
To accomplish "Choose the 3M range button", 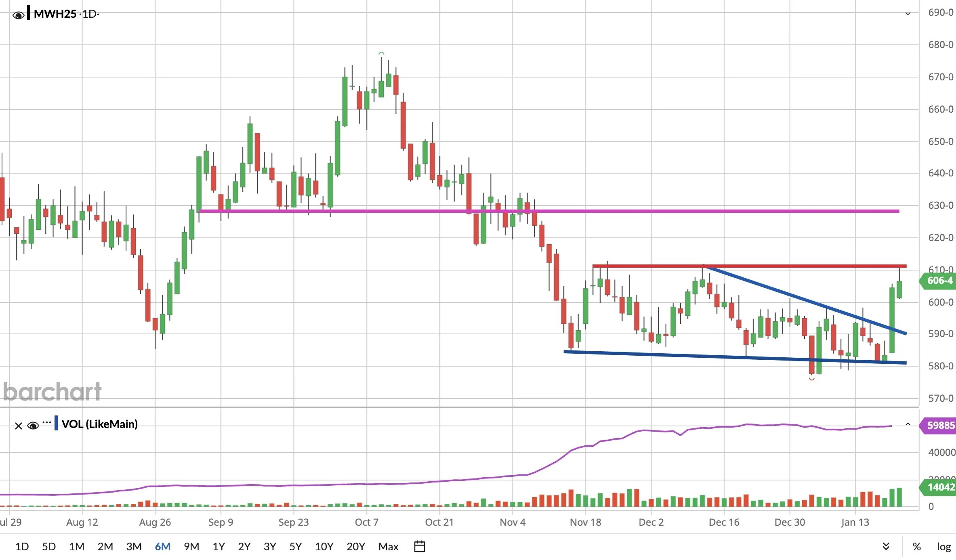I will [x=134, y=546].
